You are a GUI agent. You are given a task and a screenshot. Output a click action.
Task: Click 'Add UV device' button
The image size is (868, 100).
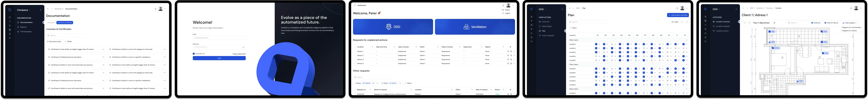(x=831, y=23)
